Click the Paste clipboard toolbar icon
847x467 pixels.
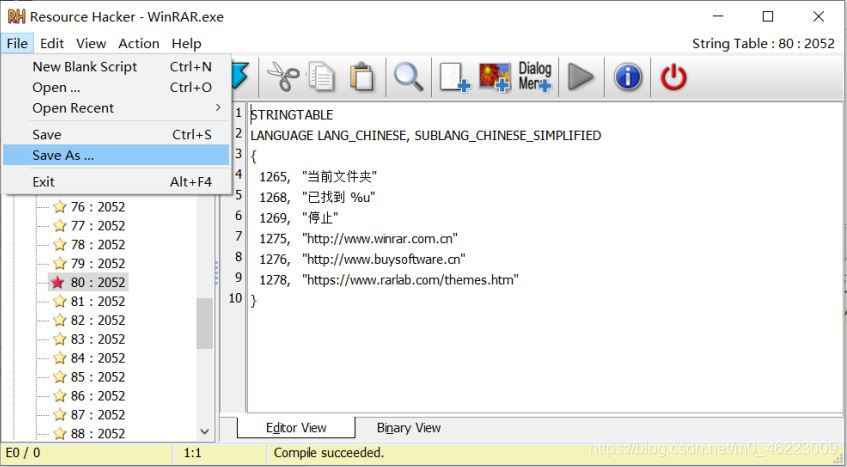click(361, 77)
